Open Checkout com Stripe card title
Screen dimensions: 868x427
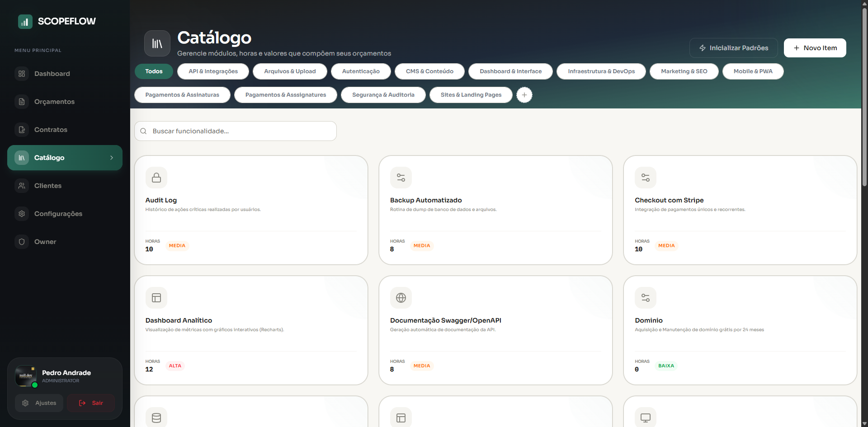[x=669, y=200]
